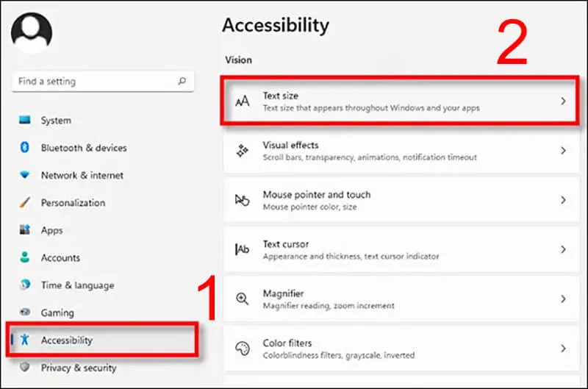Screen dimensions: 588x389
Task: Click the Apps icon in sidebar
Action: (x=25, y=230)
